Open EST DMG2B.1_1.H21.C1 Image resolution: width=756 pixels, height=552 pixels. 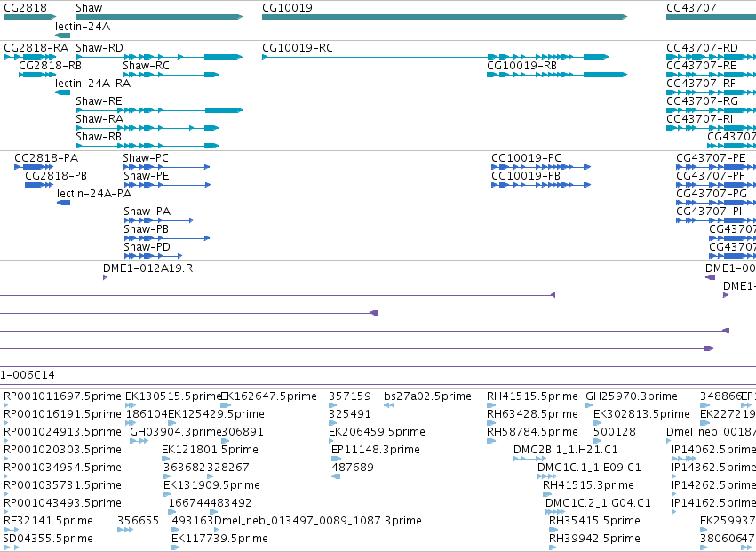coord(566,450)
